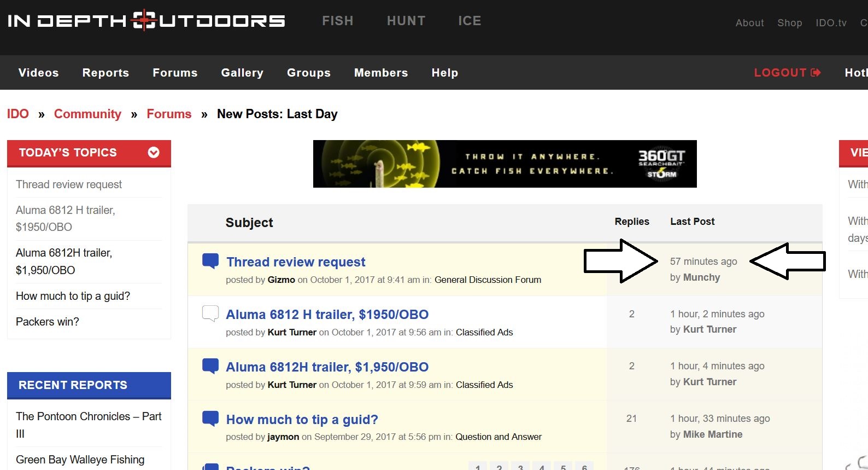The width and height of the screenshot is (868, 470).
Task: Open the Forums nav item
Action: coord(175,73)
